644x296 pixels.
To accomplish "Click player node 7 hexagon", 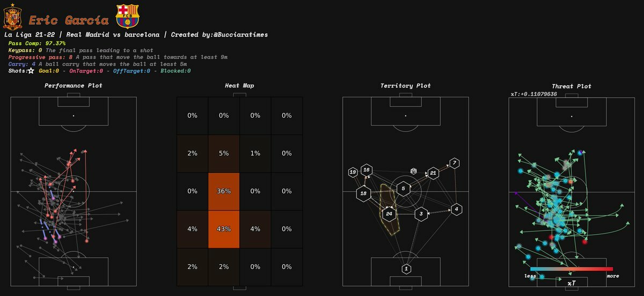I will point(455,163).
